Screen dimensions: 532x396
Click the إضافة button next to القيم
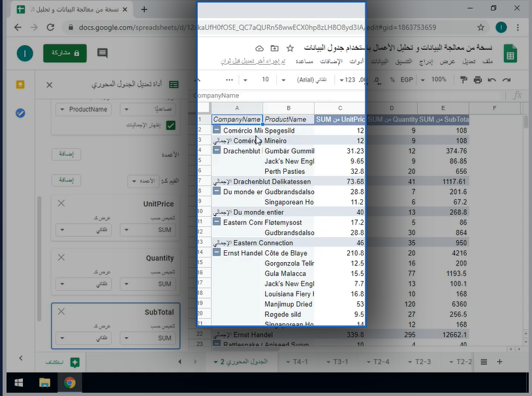(66, 180)
